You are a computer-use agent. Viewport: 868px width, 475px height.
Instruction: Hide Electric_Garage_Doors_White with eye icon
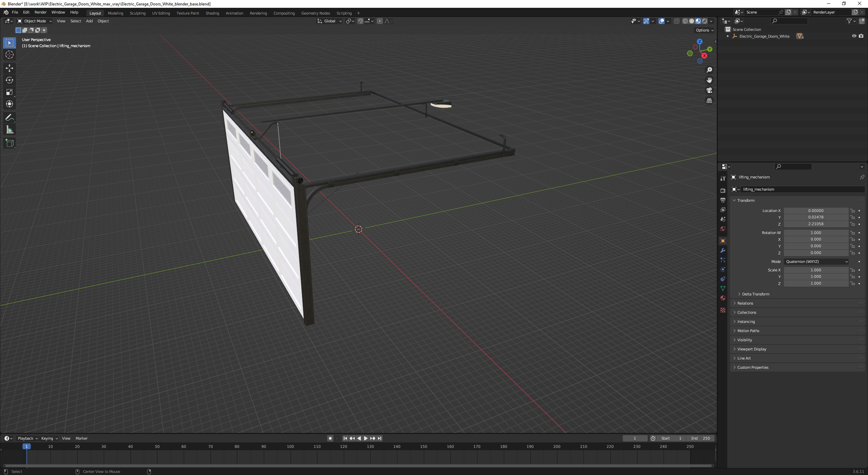(854, 36)
